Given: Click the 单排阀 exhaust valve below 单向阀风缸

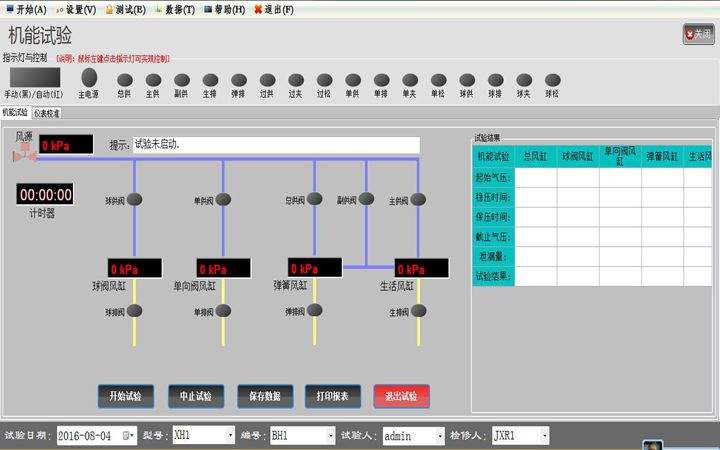Looking at the screenshot, I should [224, 311].
